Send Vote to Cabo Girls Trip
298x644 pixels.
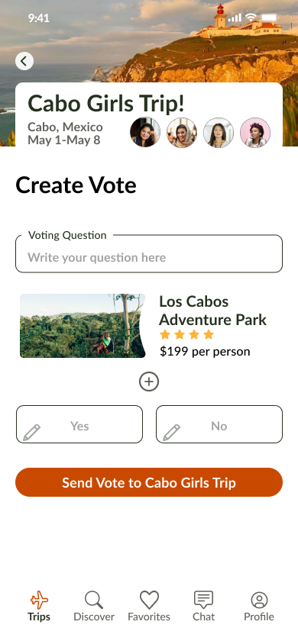click(149, 482)
